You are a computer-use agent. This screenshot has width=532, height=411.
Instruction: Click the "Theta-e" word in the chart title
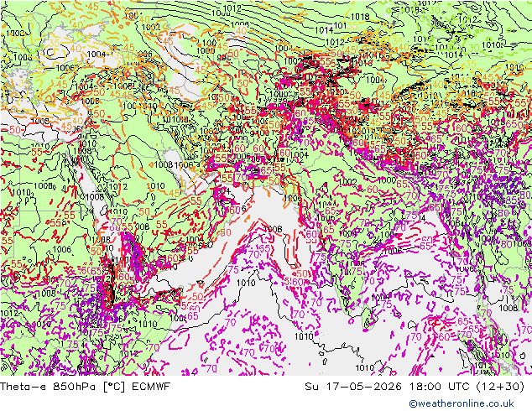point(23,386)
